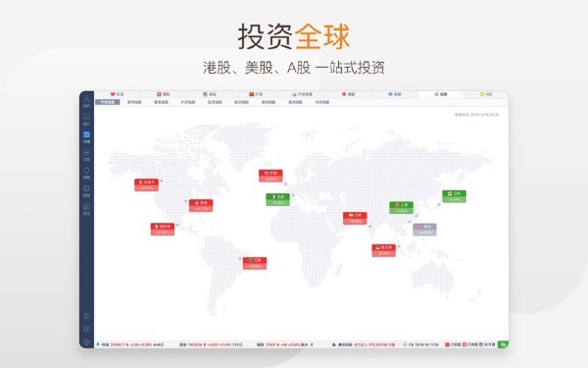Screen dimensions: 588x368
Task: Open the yellow coin forex tab
Action: pyautogui.click(x=486, y=94)
